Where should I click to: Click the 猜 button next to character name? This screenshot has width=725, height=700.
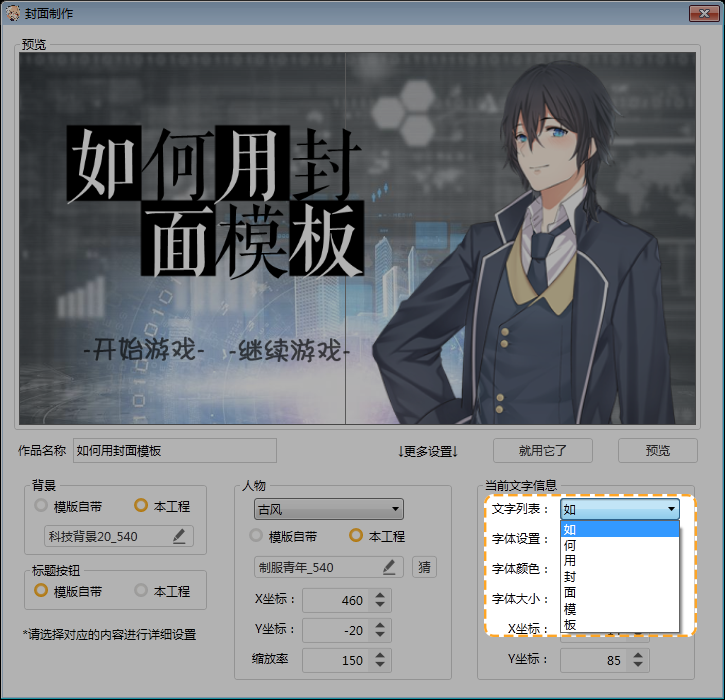(x=424, y=567)
